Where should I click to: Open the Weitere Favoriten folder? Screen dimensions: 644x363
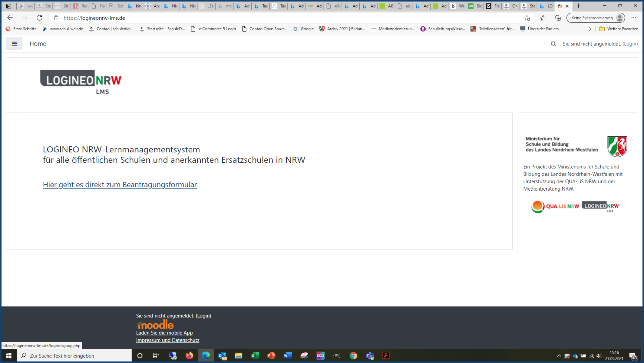point(619,29)
